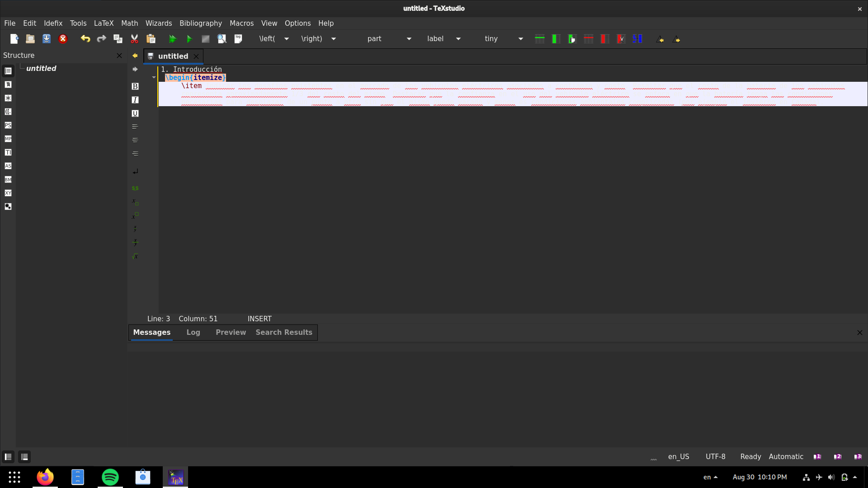Expand the label reference dropdown
Viewport: 868px width, 488px height.
coord(458,39)
